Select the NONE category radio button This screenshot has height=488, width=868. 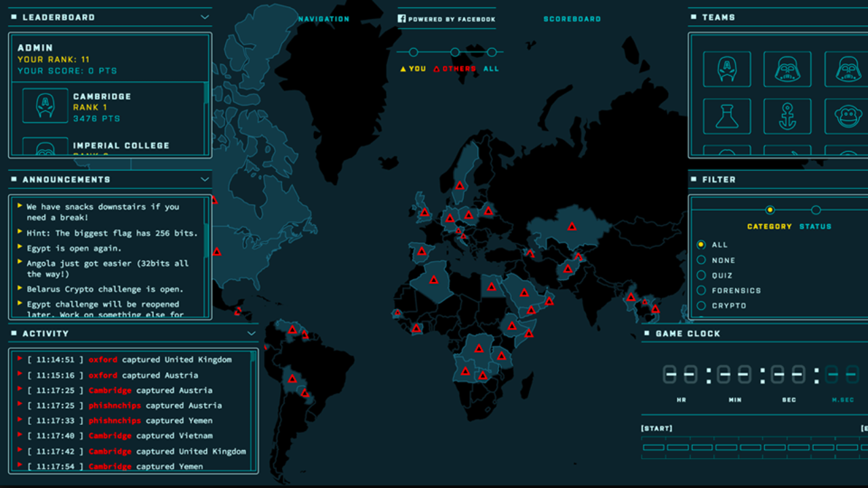click(701, 260)
